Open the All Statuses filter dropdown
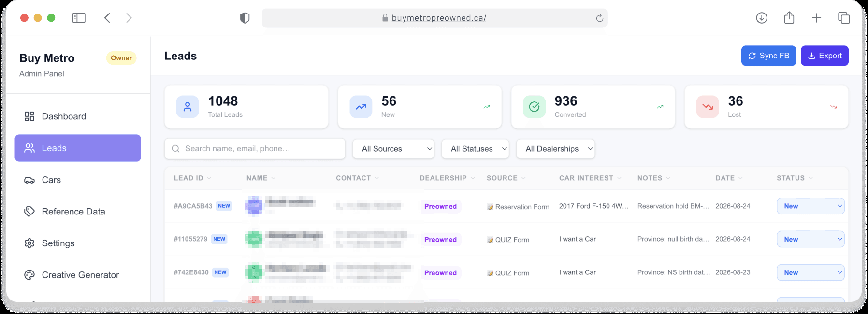The width and height of the screenshot is (868, 314). (475, 149)
